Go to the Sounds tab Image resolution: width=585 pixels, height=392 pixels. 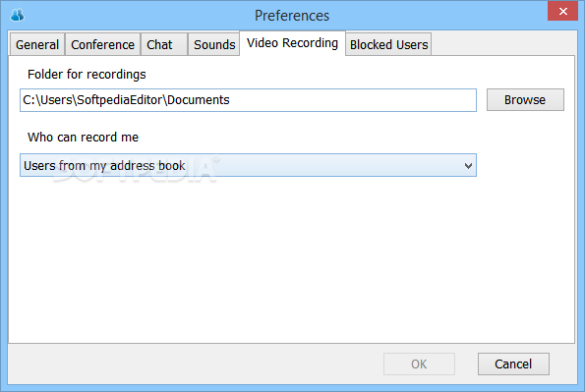pyautogui.click(x=213, y=44)
